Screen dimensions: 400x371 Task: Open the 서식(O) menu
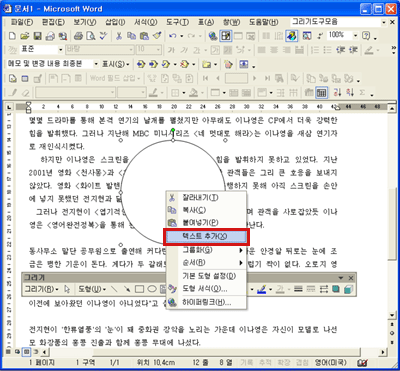(145, 22)
